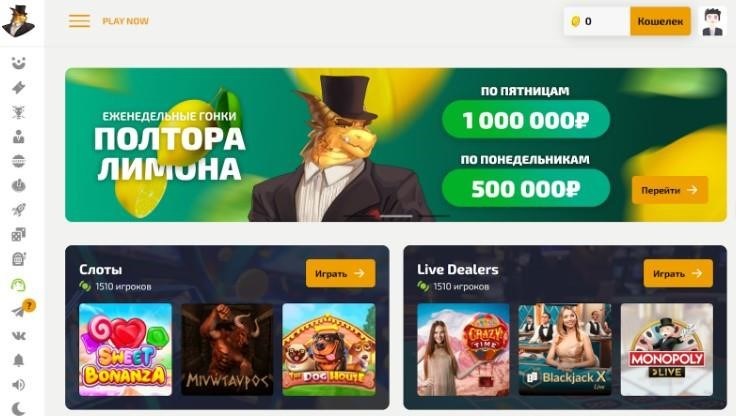The image size is (736, 416).
Task: Click Играть in the Live Dealers section
Action: [678, 273]
